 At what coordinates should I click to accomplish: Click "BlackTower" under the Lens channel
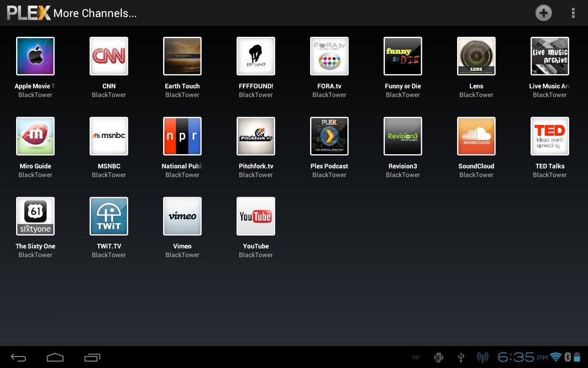[x=476, y=95]
